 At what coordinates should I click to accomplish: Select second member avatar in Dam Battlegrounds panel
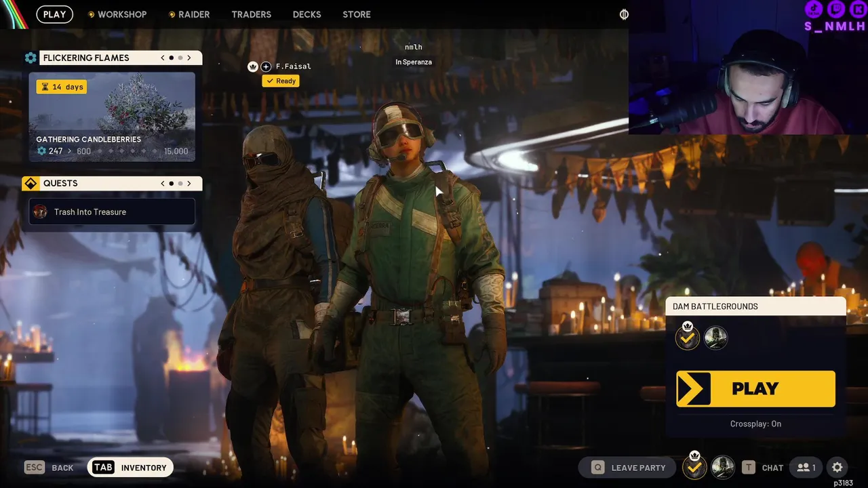click(715, 338)
